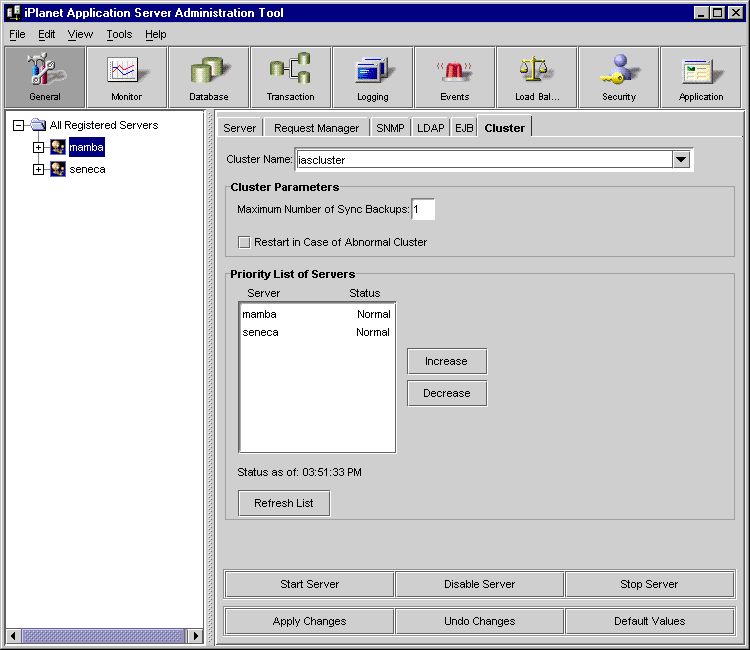The width and height of the screenshot is (750, 650).
Task: Click the Decrease priority button
Action: 447,393
